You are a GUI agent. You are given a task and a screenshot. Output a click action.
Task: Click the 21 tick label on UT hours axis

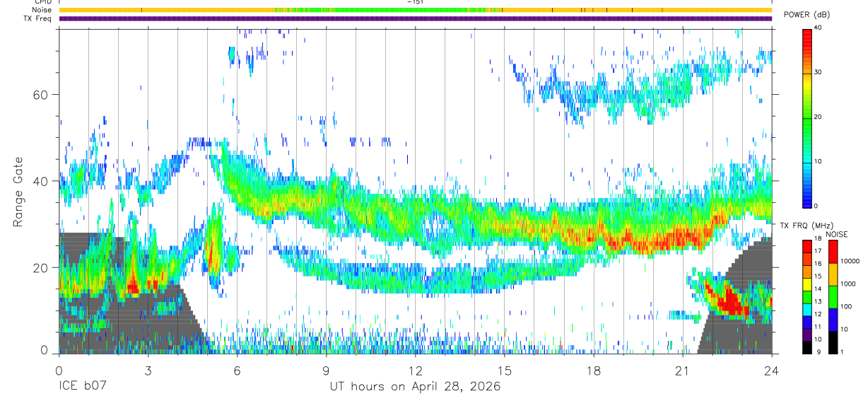[x=683, y=370]
